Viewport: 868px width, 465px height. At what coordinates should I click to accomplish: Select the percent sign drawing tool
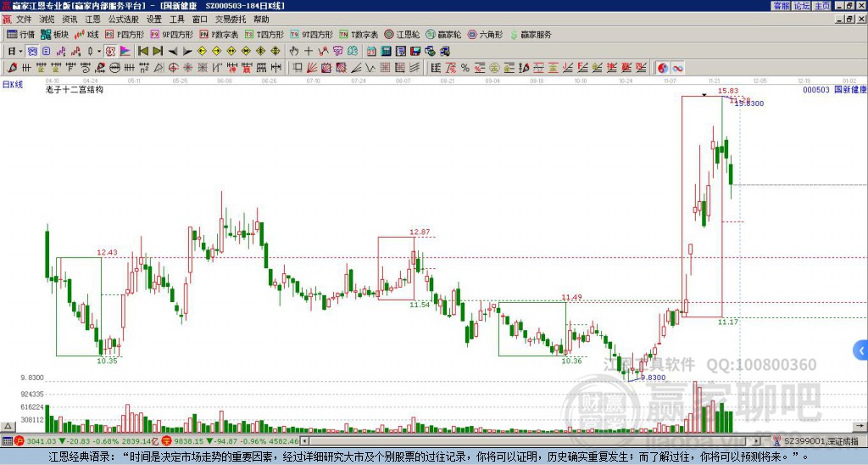465,67
